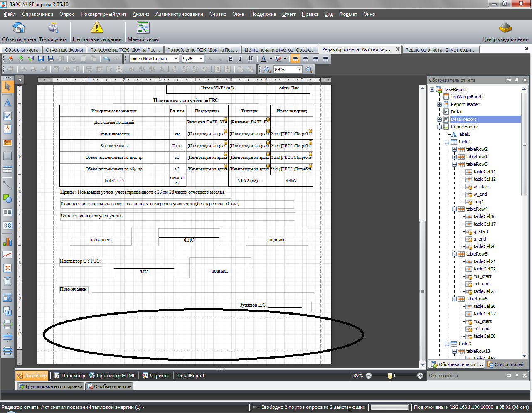Open Объекты учета from the main toolbar

pyautogui.click(x=19, y=32)
